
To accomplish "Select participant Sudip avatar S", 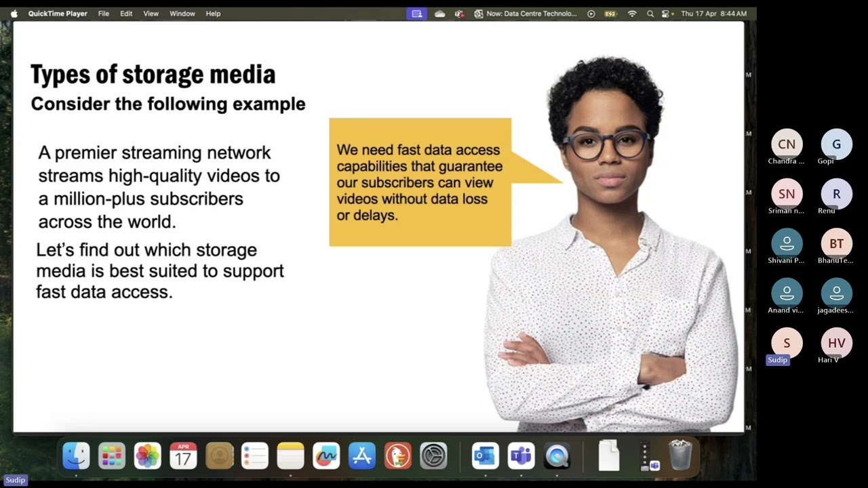I will click(787, 343).
